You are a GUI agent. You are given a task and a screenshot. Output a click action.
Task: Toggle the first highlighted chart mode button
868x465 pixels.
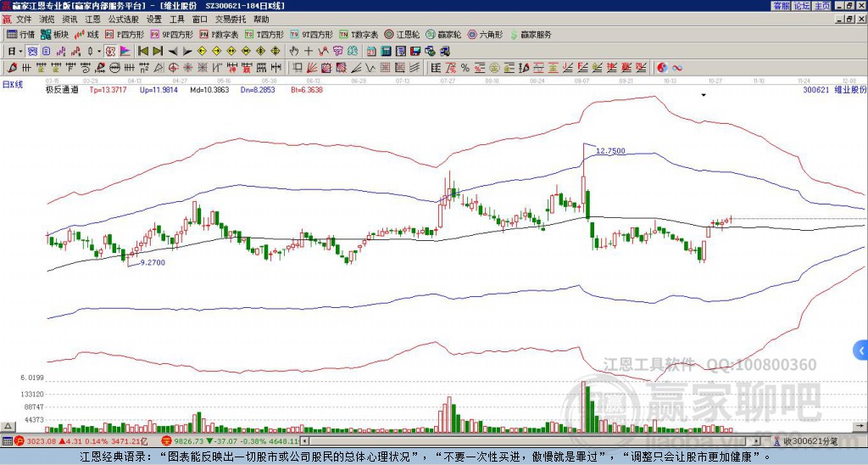[33, 51]
